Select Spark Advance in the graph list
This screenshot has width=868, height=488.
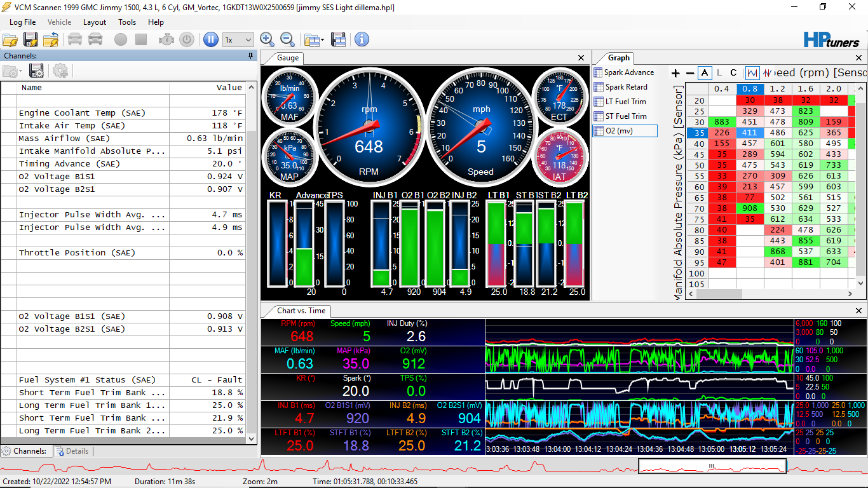(x=628, y=72)
